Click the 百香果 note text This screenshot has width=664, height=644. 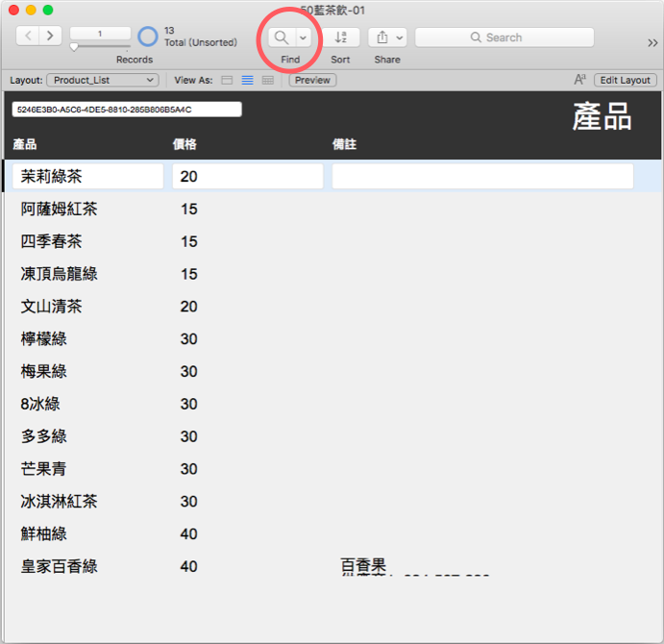click(x=363, y=566)
